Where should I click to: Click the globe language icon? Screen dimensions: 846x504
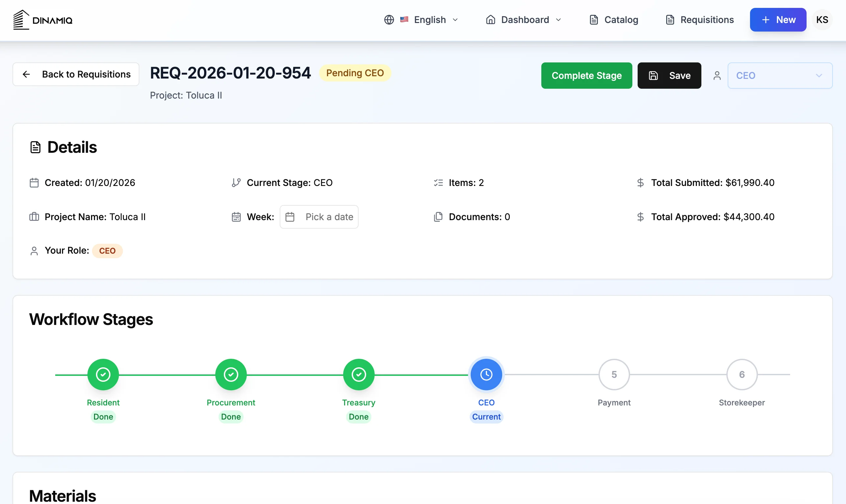(x=389, y=20)
